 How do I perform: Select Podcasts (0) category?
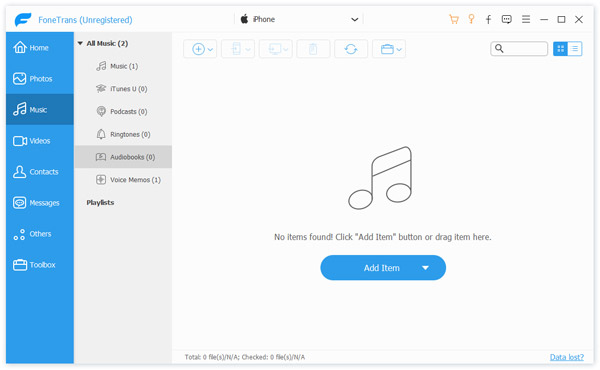[123, 112]
